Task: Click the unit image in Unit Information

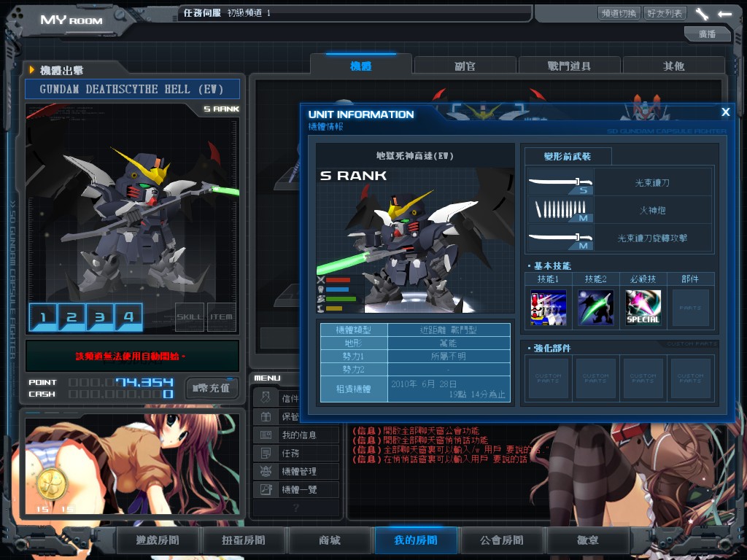Action: 415,241
